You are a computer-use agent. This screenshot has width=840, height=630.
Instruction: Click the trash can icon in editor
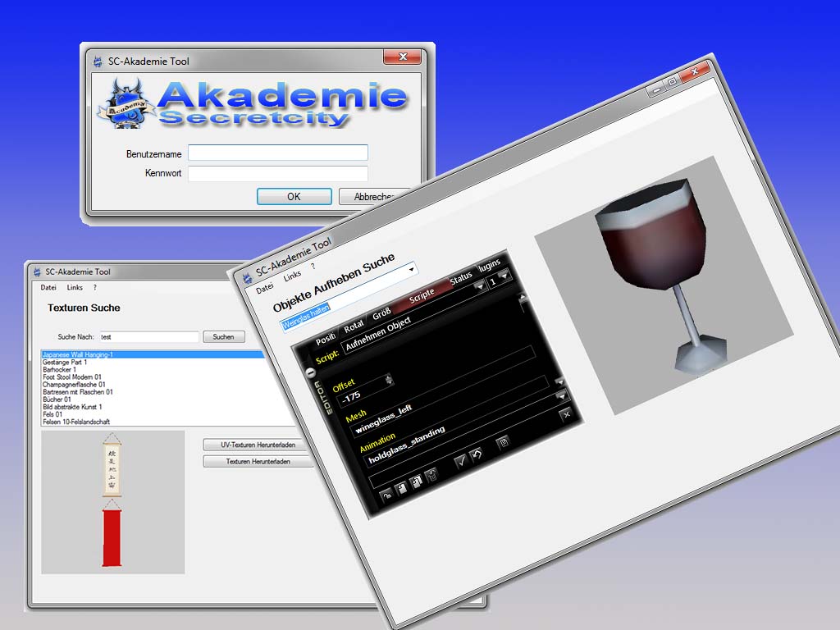(431, 474)
